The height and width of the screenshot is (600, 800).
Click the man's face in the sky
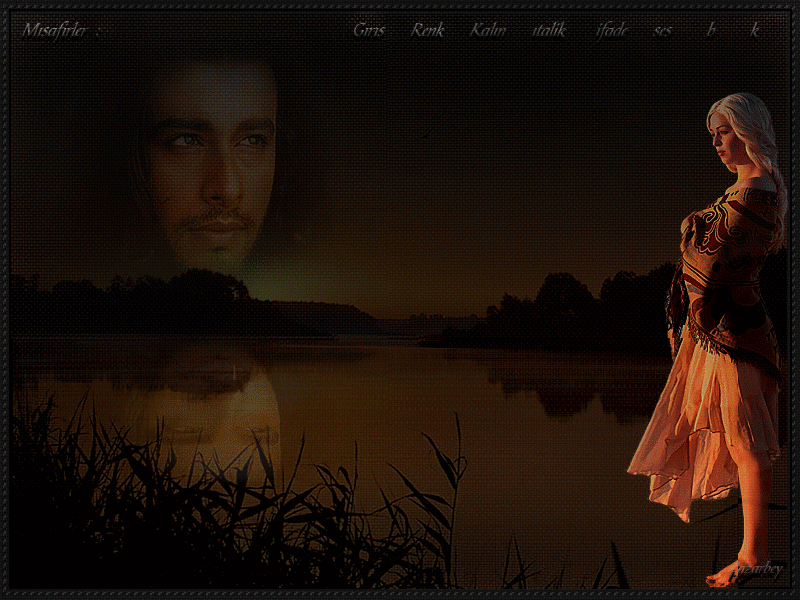tap(210, 160)
